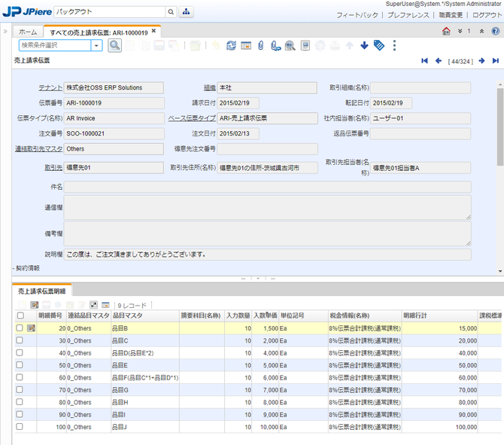Click the edit icon on row 20

(x=31, y=328)
